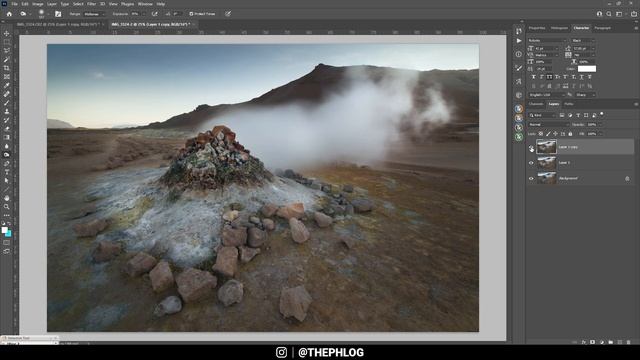Select the Crop tool

click(x=7, y=68)
